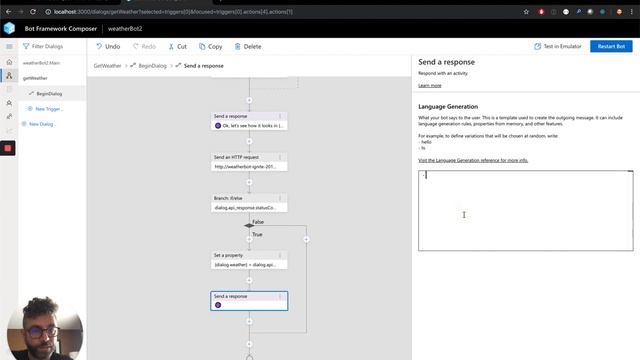Click the weatherBot2 project name
Screen dimensions: 640x360
[125, 29]
